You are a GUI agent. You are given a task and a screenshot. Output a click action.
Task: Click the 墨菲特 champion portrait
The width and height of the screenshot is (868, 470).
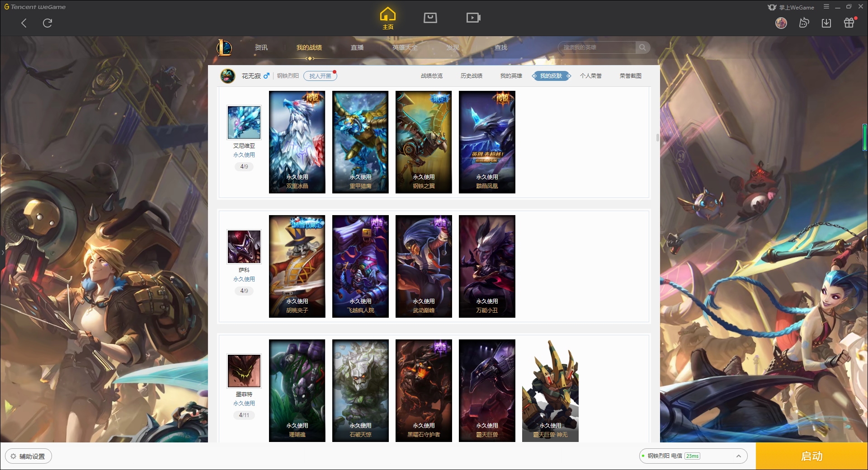244,371
